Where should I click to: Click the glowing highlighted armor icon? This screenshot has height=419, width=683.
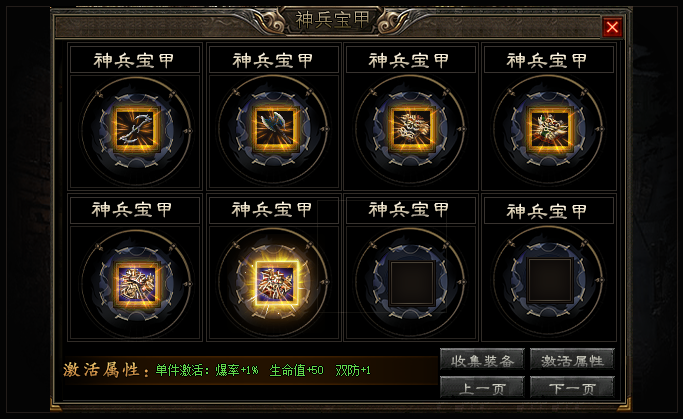coord(274,282)
